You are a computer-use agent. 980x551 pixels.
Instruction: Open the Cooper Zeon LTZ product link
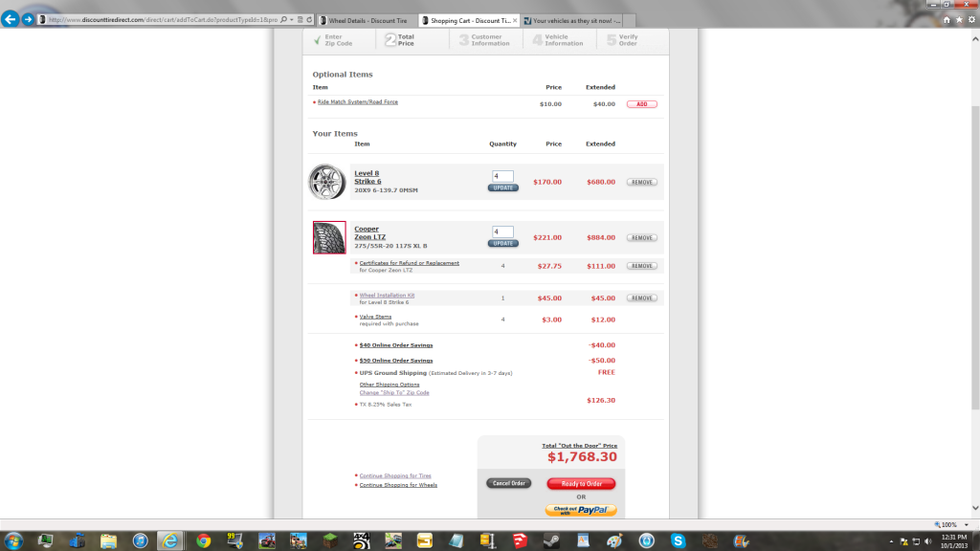370,233
